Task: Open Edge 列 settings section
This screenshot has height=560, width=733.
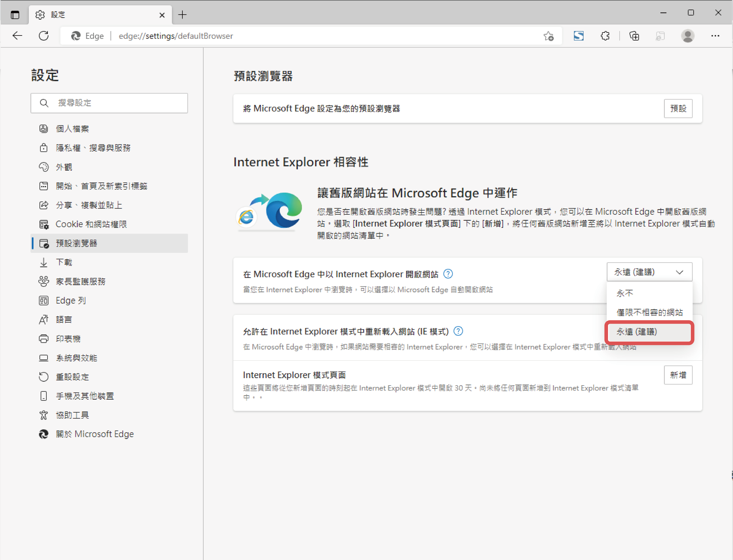Action: [109, 301]
